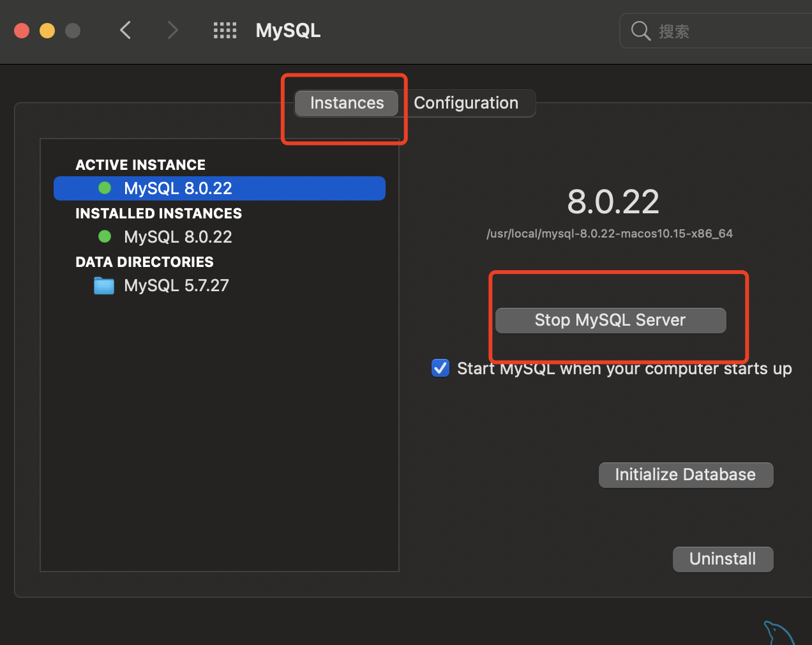Click the back arrow in the toolbar

point(125,30)
